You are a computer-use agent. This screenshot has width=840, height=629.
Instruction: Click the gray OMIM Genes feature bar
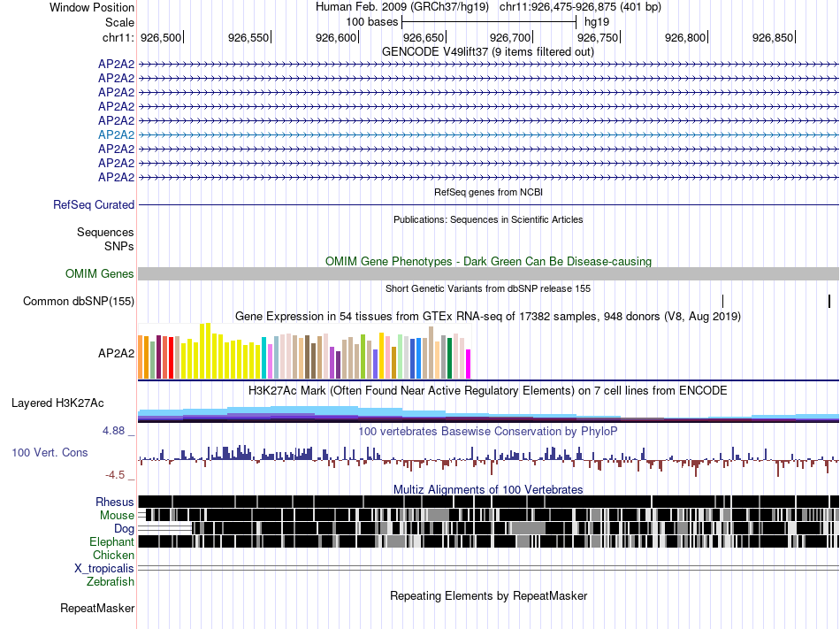click(x=488, y=273)
